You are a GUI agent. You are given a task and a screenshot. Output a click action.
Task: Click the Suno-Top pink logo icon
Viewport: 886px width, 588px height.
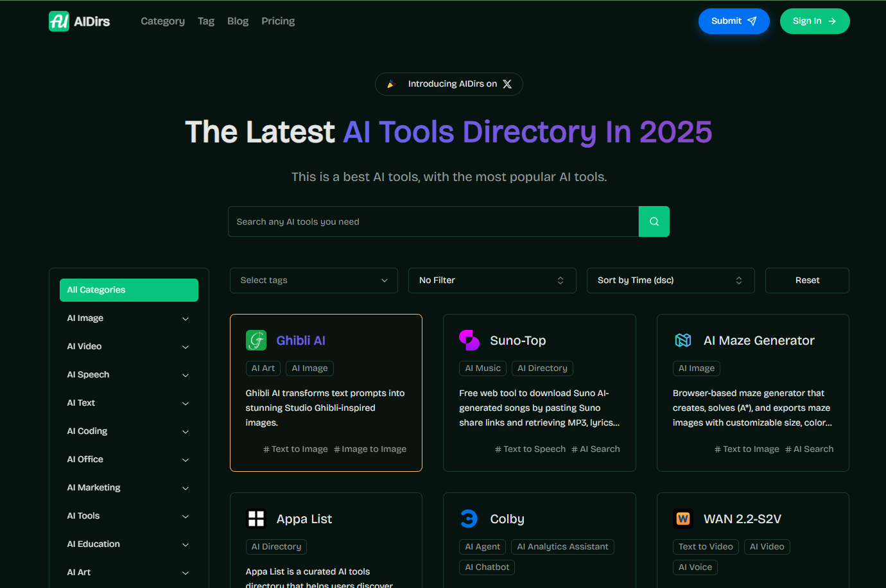tap(469, 340)
